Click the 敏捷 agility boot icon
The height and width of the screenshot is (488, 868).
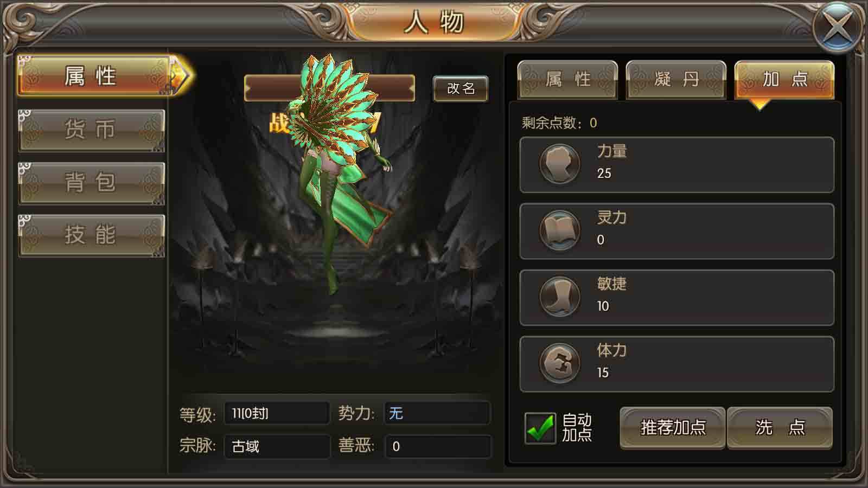[559, 297]
